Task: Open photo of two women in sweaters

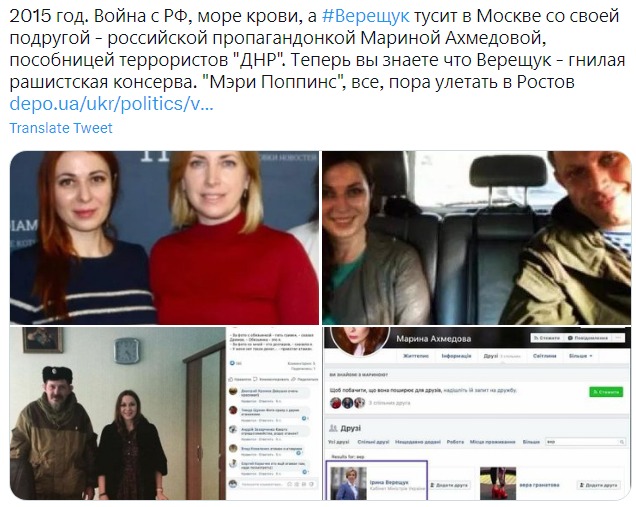Action: click(x=164, y=238)
